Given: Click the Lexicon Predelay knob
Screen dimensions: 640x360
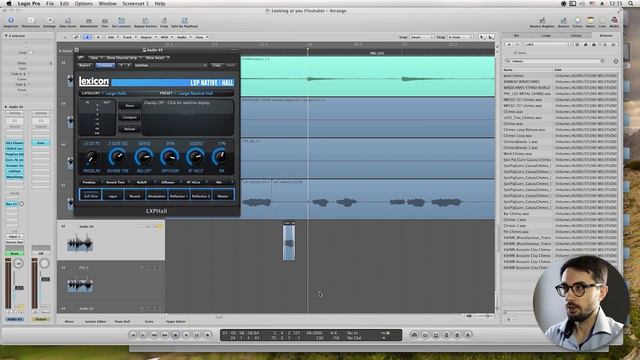Looking at the screenshot, I should click(92, 157).
